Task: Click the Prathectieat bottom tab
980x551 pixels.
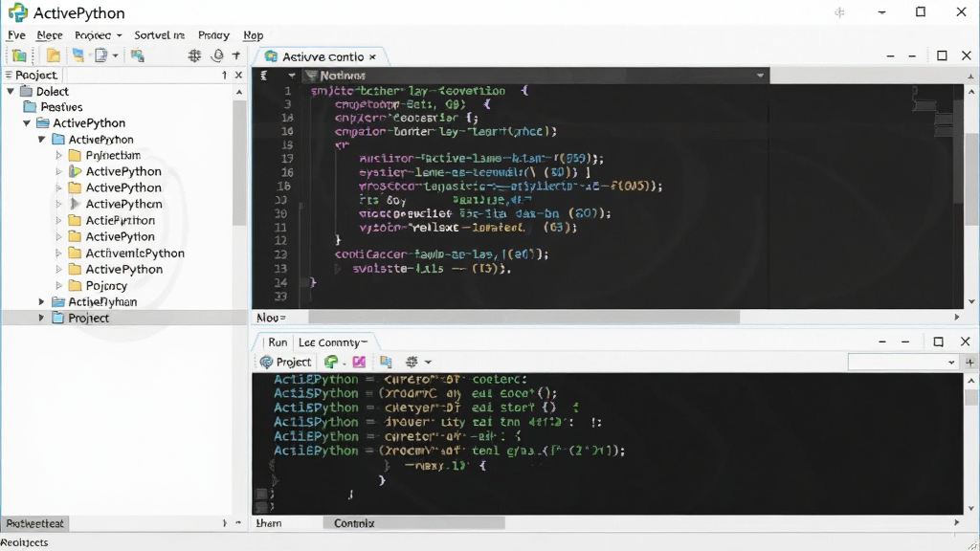Action: [x=35, y=523]
